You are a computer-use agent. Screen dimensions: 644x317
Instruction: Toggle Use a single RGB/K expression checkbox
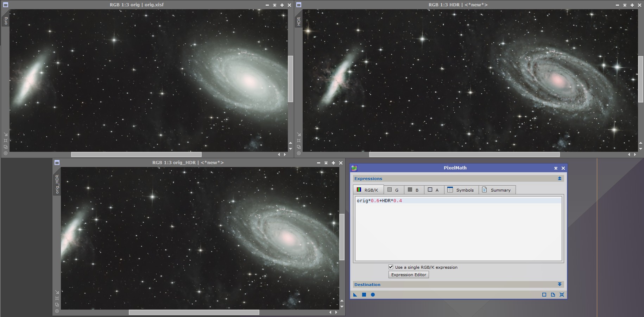391,267
